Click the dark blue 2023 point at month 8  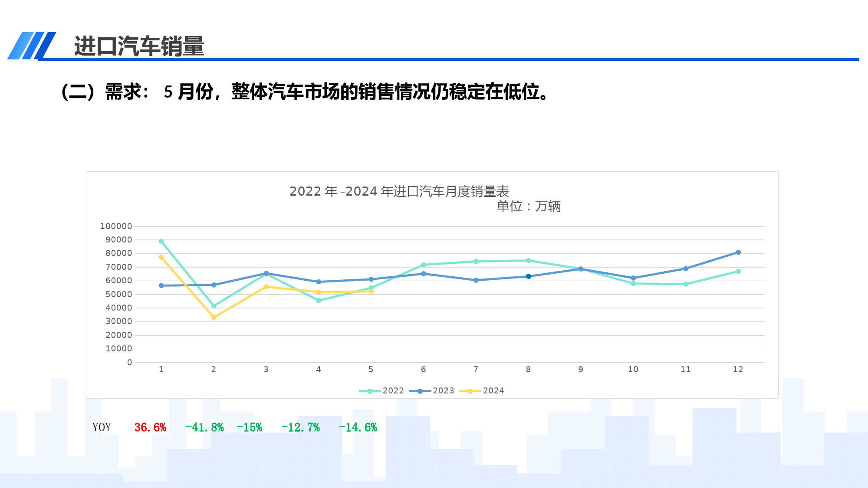(528, 276)
